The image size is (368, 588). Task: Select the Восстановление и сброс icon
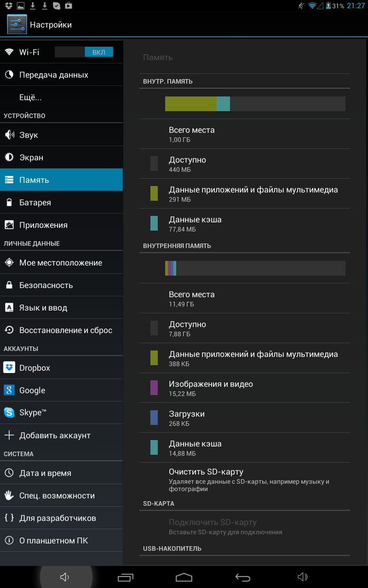[x=9, y=330]
